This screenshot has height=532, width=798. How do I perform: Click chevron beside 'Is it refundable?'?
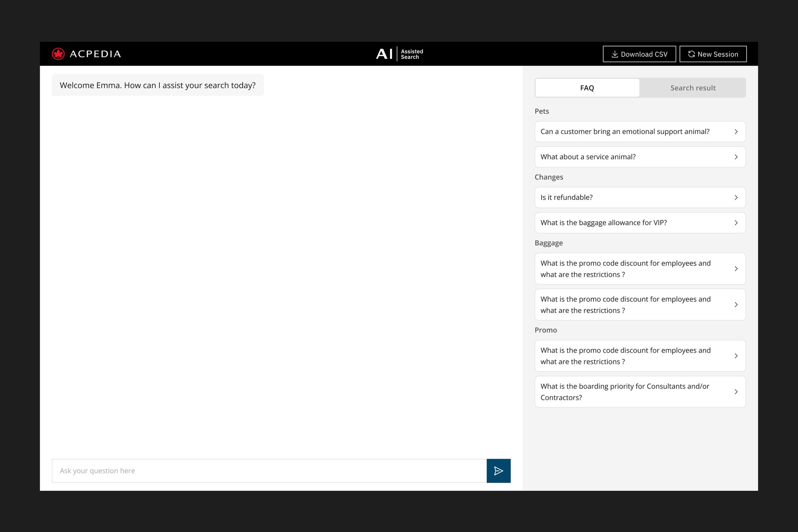click(736, 198)
